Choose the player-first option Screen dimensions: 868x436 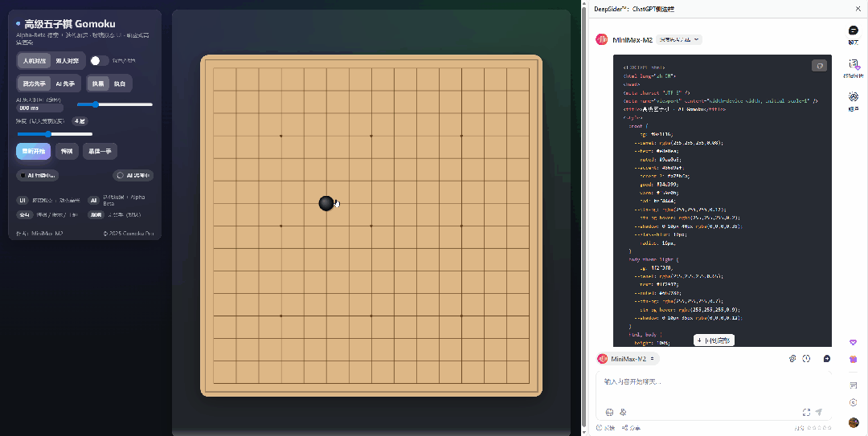tap(35, 84)
